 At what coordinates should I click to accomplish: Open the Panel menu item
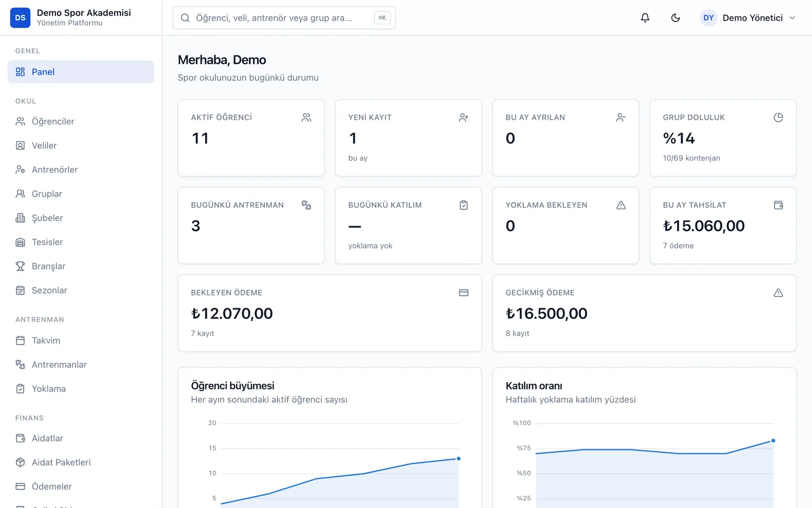(81, 72)
